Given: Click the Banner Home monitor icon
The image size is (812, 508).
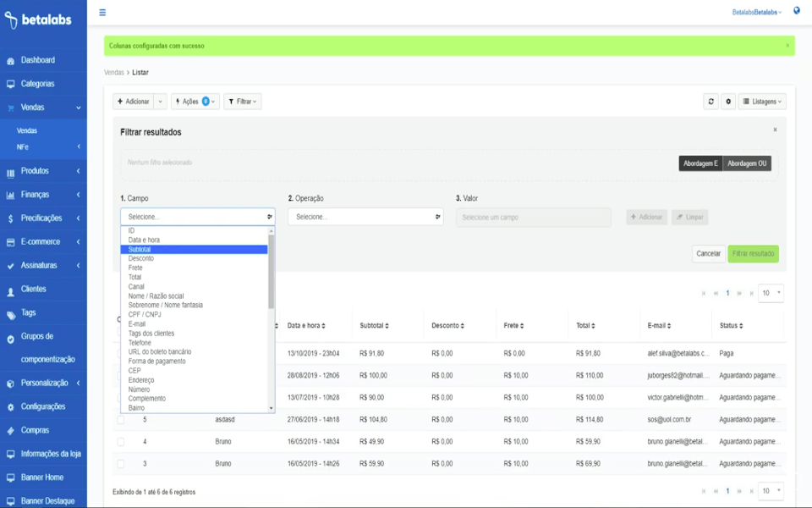Looking at the screenshot, I should click(x=10, y=478).
